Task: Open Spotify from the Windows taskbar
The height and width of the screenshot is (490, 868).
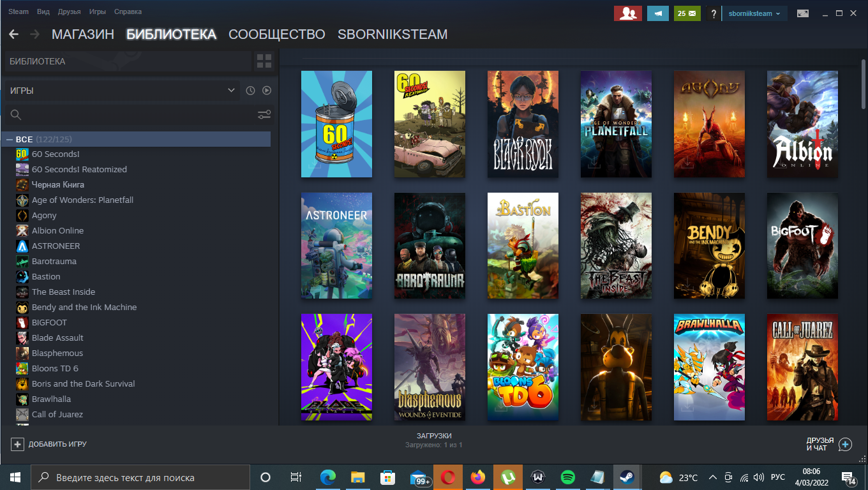Action: pos(567,477)
